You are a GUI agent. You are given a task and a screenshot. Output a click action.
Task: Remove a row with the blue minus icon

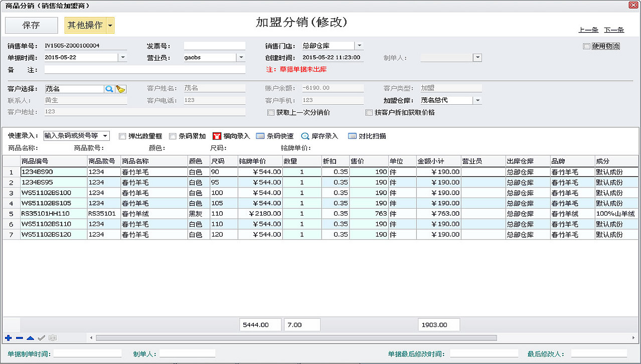pos(19,338)
